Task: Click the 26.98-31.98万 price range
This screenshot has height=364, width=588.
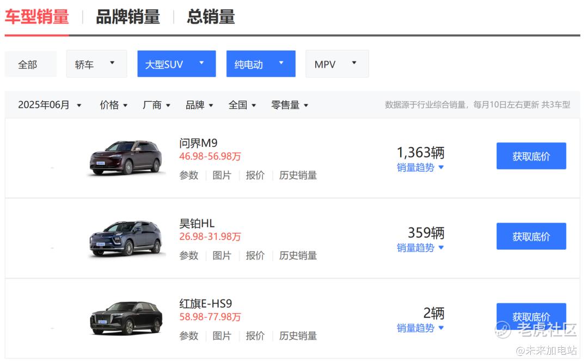Action: coord(210,237)
